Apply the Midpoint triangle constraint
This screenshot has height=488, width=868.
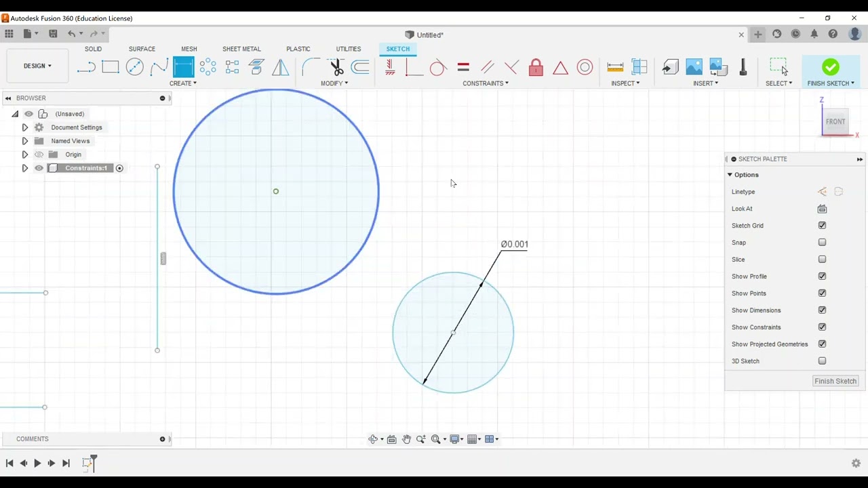click(x=560, y=67)
